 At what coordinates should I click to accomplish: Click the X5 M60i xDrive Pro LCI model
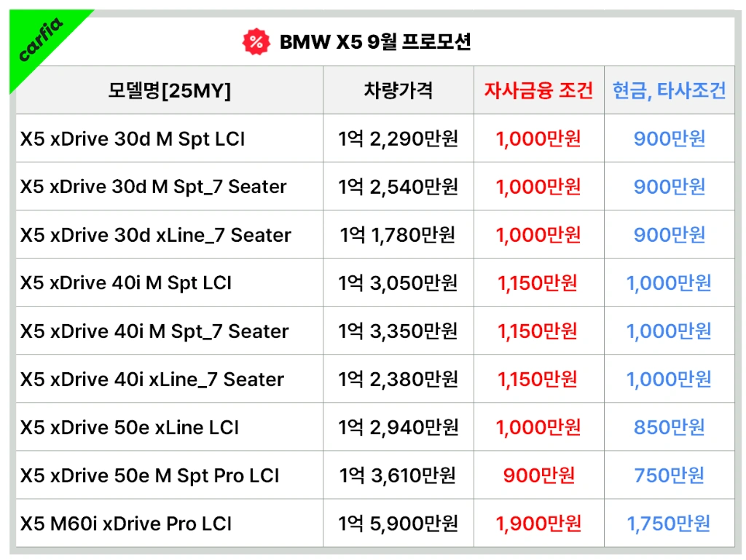[126, 523]
